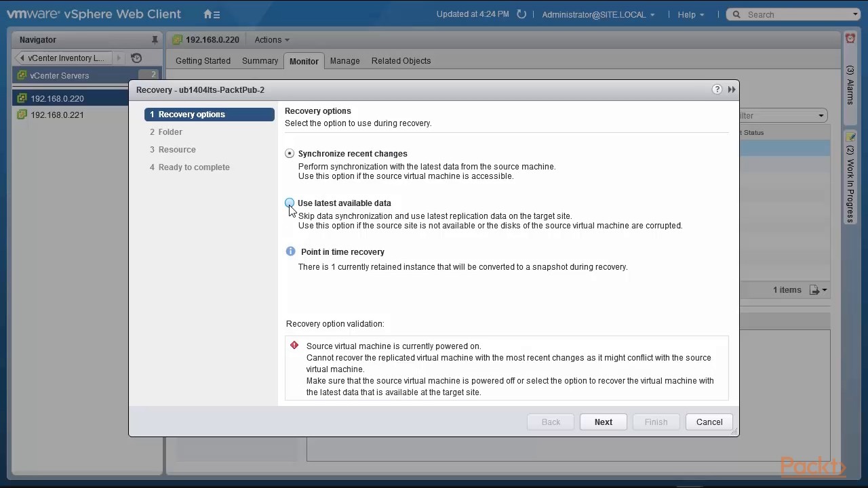The image size is (868, 488).
Task: Click the 'Updated at 4:24 PM' text
Action: (x=473, y=14)
